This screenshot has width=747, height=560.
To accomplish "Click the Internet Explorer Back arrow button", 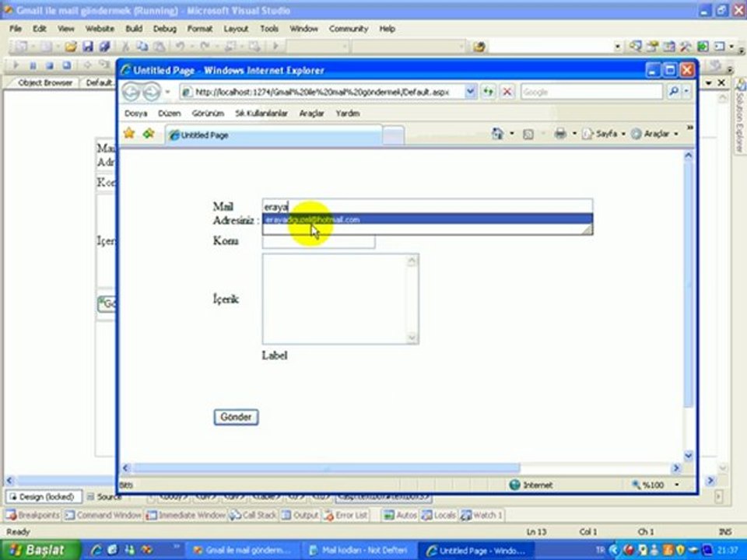I will (x=131, y=92).
